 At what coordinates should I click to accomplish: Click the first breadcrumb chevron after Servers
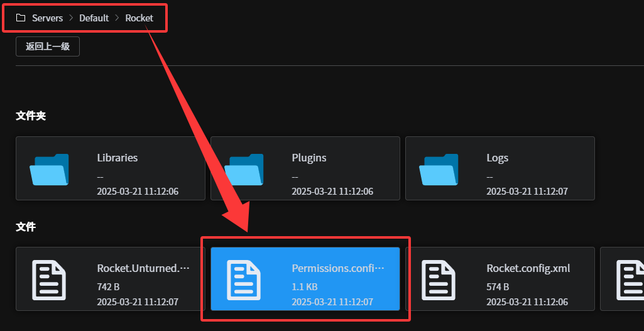[x=71, y=18]
